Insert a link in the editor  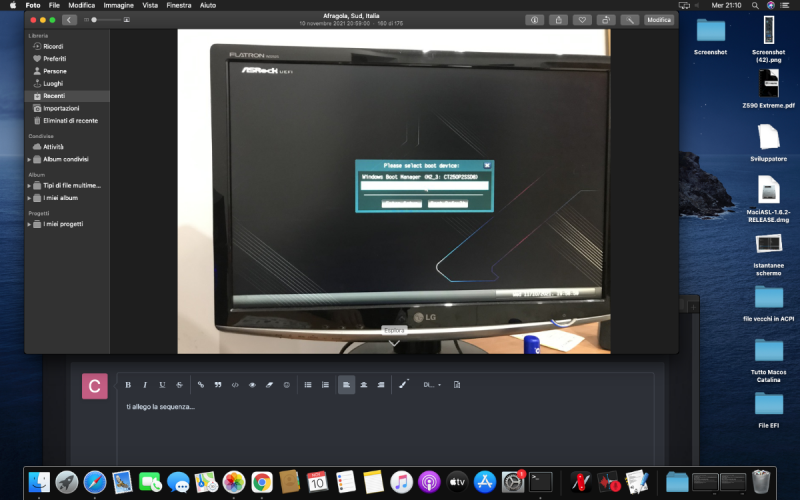(x=201, y=385)
